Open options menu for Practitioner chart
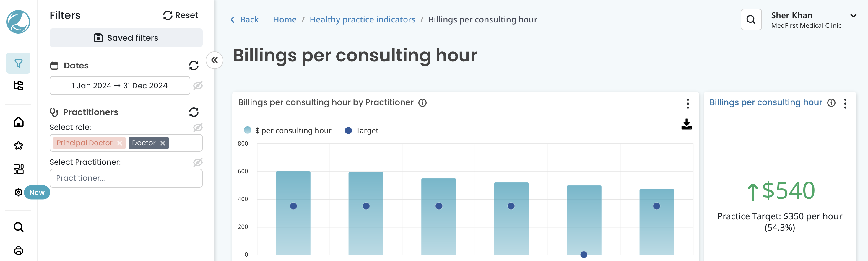Screen dimensions: 868x261 [x=688, y=103]
